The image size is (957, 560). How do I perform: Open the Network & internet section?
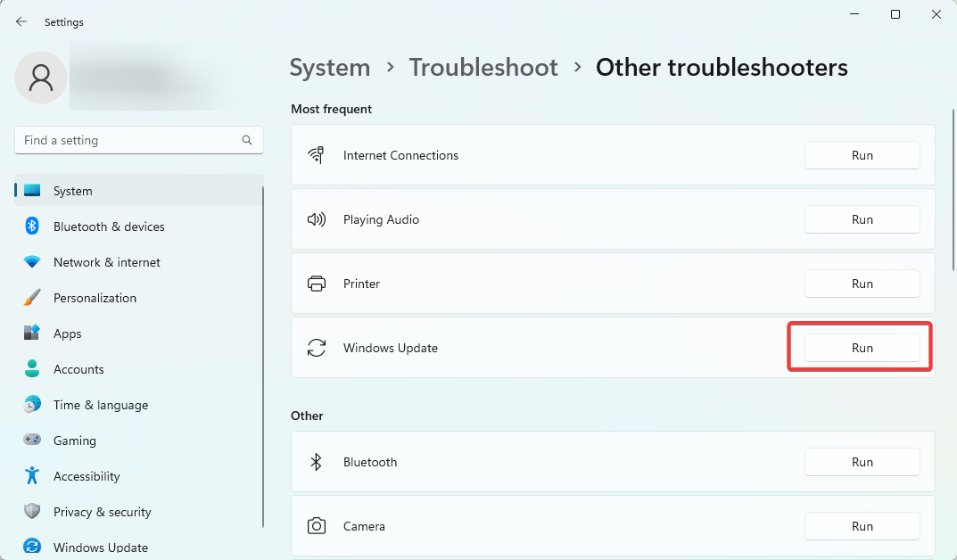pos(106,262)
